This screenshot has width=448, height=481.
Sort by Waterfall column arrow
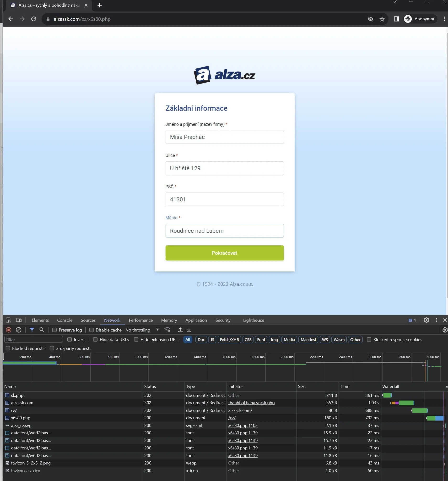pos(446,386)
